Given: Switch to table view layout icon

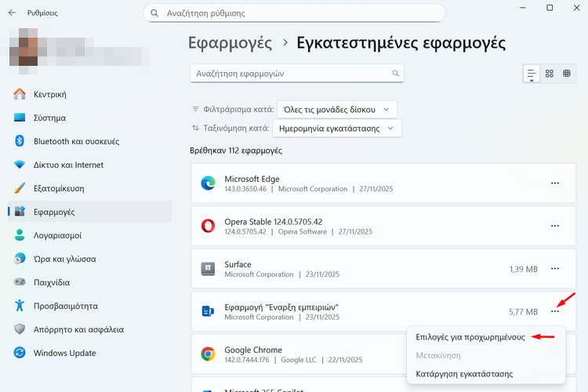Looking at the screenshot, I should click(x=568, y=74).
